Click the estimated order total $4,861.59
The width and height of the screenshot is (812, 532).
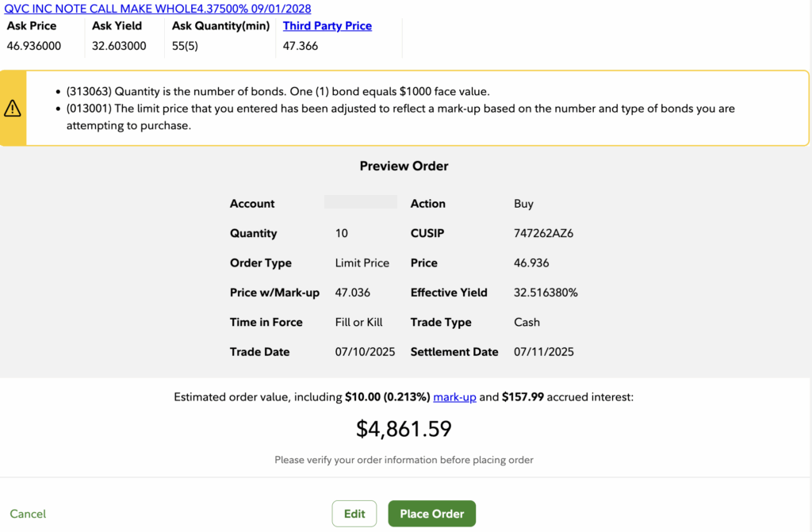[x=404, y=428]
